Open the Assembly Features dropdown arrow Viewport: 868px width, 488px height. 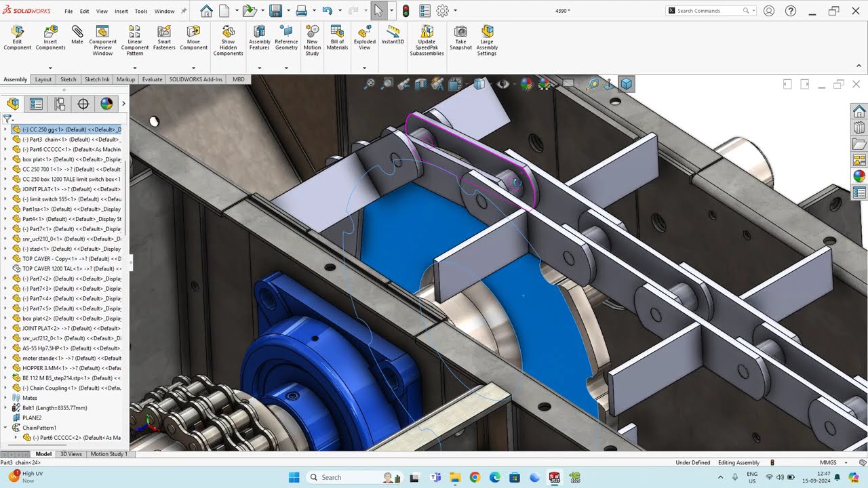(x=260, y=68)
